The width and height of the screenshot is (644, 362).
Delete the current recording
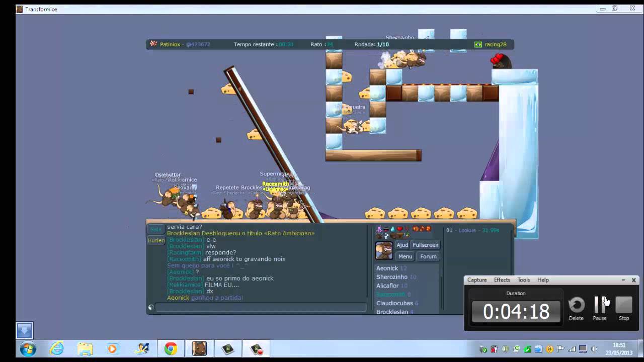click(x=577, y=305)
